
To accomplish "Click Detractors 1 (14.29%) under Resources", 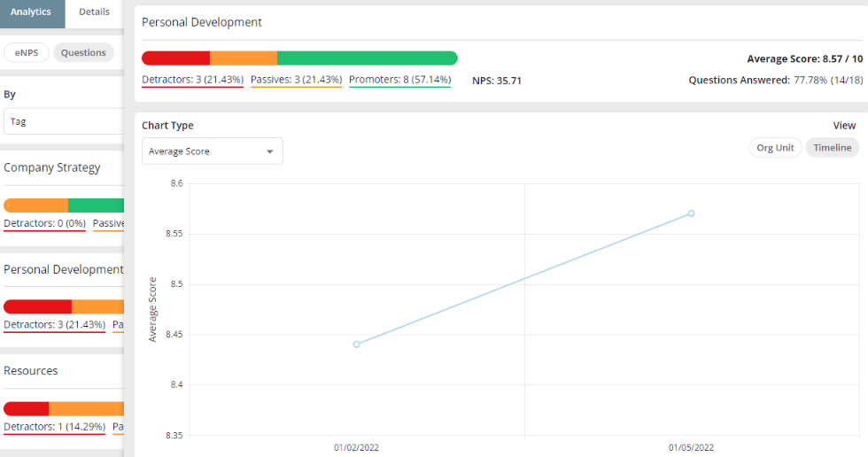I will [54, 427].
